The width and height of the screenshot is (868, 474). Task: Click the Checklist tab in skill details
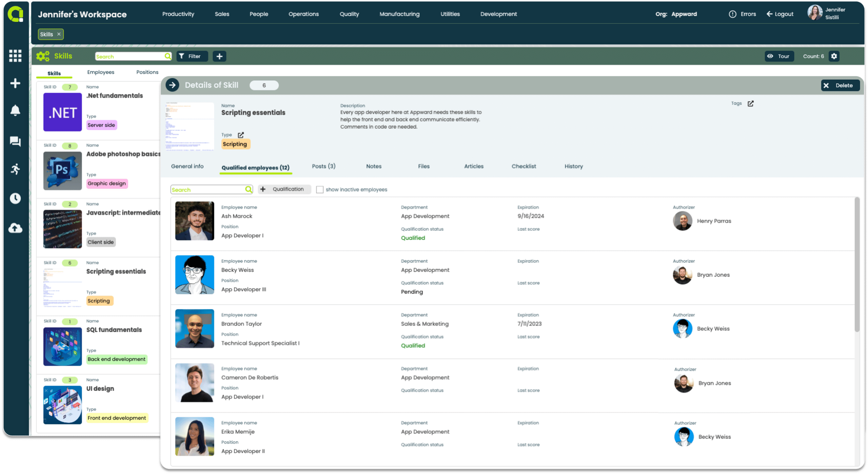tap(524, 166)
